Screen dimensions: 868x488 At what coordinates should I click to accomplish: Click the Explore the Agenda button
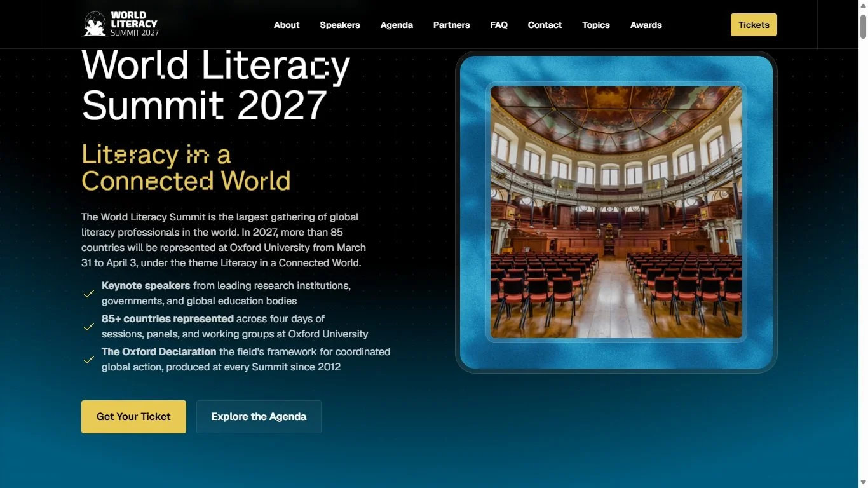pos(259,417)
